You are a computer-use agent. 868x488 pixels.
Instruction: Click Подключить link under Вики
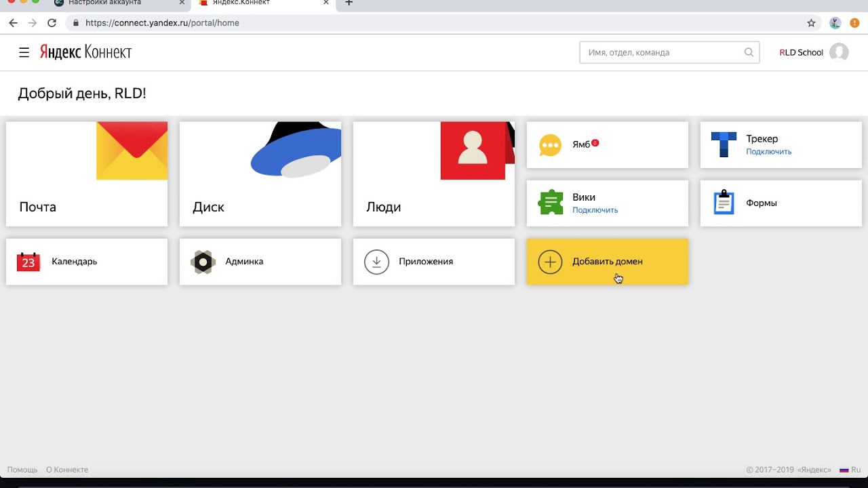pos(595,210)
